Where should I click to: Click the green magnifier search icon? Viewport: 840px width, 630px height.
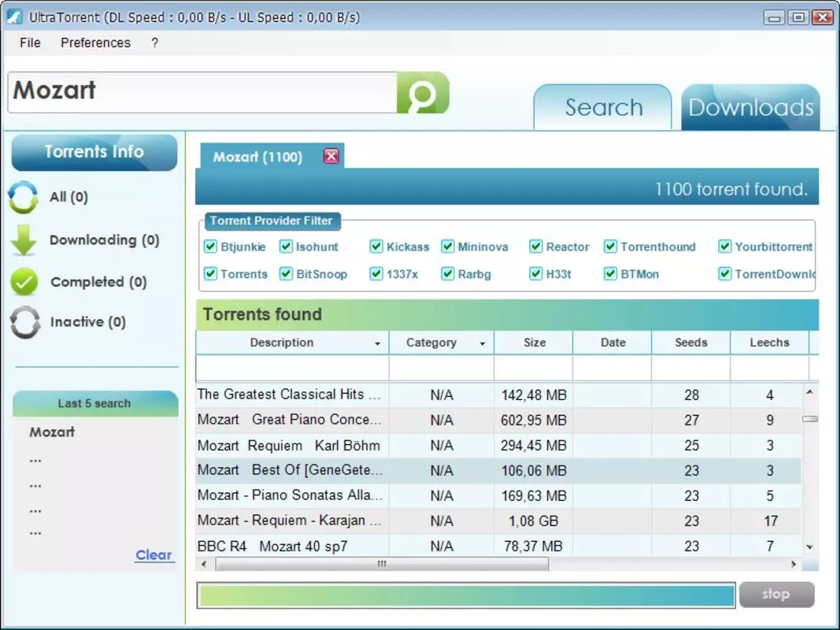(x=423, y=93)
